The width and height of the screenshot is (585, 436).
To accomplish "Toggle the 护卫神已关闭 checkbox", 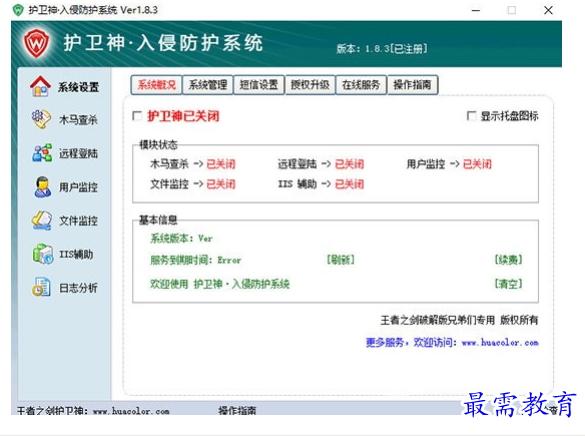I will 137,116.
